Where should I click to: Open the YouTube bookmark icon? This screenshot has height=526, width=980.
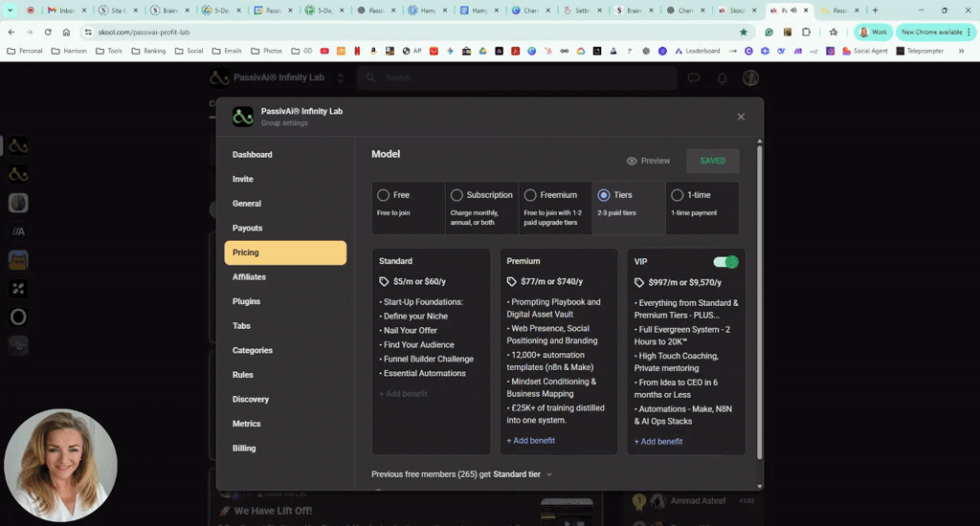pyautogui.click(x=324, y=52)
